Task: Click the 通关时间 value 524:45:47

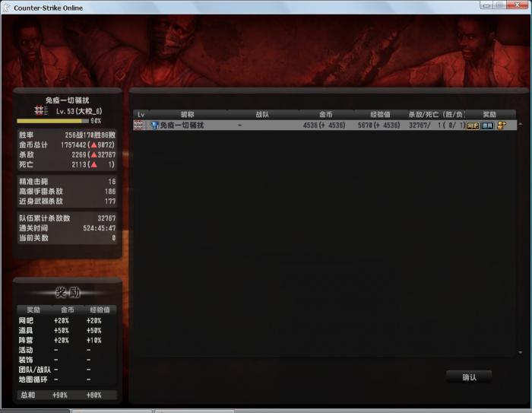Action: pos(100,228)
